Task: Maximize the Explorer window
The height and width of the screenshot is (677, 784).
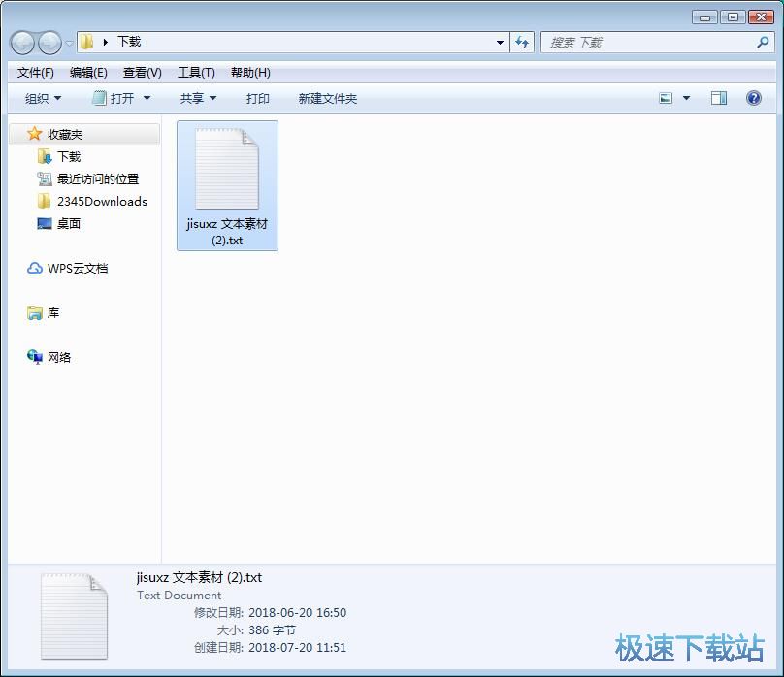Action: 733,17
